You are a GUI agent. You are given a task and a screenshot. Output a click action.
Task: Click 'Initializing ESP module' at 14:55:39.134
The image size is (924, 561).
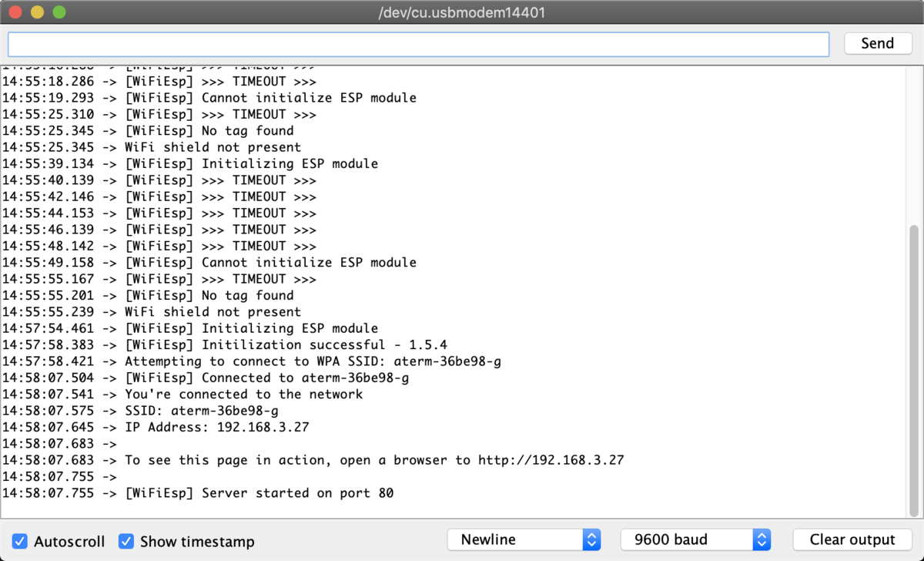pos(190,164)
